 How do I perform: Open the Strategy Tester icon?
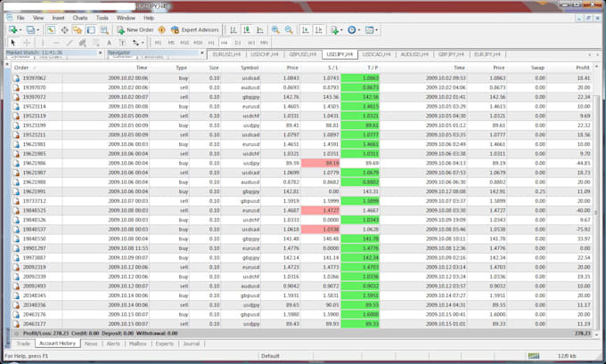pos(103,29)
